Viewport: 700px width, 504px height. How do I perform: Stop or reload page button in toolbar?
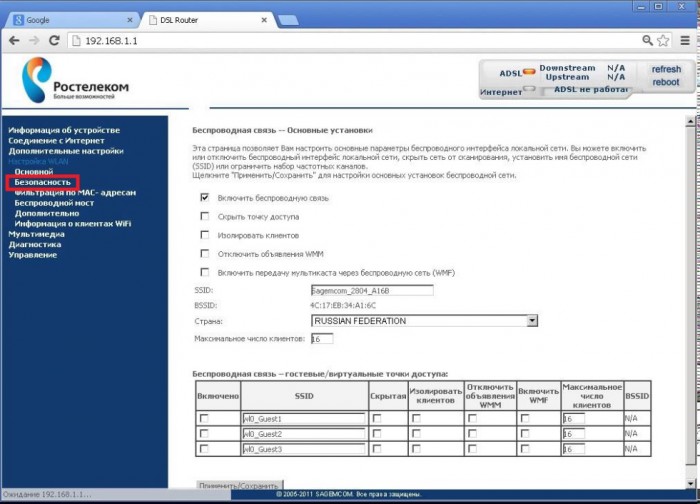56,40
